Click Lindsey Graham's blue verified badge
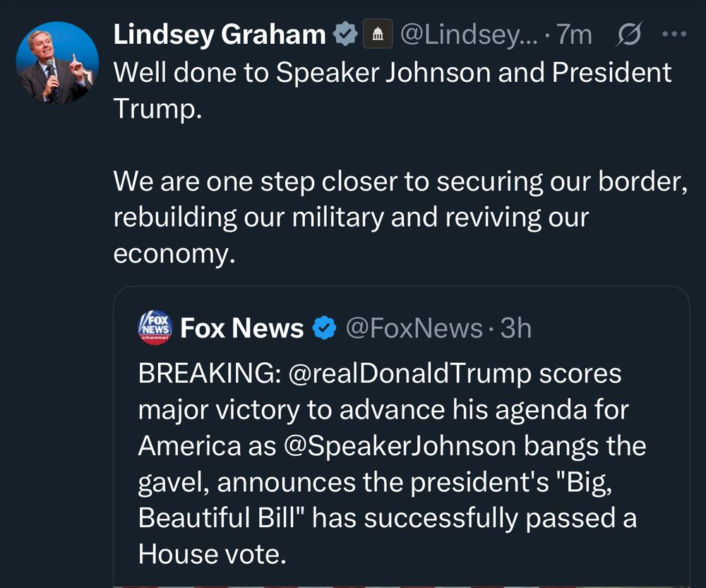The image size is (706, 588). pos(344,32)
